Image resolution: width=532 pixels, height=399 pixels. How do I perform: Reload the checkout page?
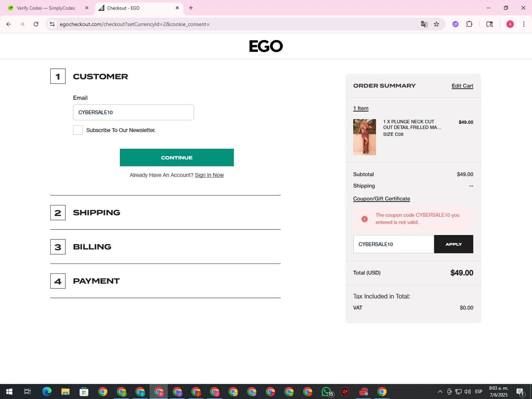pyautogui.click(x=36, y=24)
